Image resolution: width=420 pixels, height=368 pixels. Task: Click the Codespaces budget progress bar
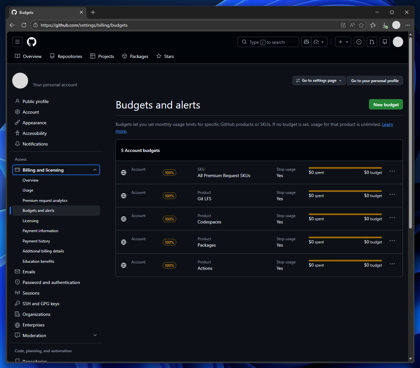[345, 214]
